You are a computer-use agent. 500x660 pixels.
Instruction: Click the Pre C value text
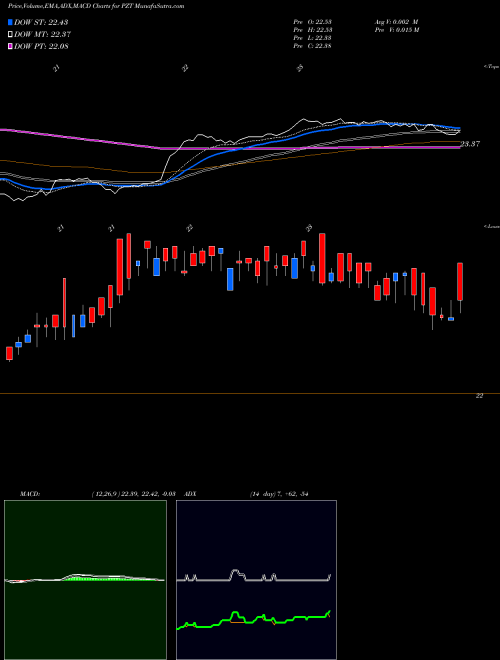312,46
